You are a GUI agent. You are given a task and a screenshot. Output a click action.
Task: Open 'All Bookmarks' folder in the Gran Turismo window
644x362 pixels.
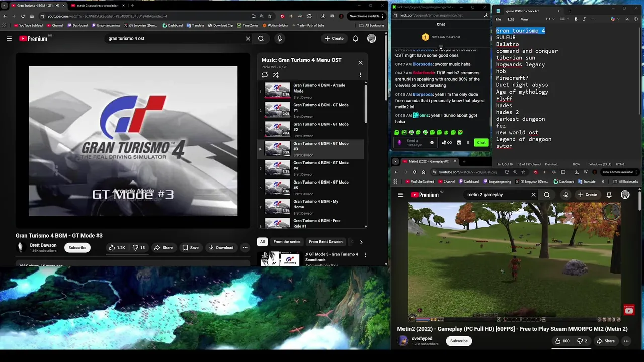point(372,25)
